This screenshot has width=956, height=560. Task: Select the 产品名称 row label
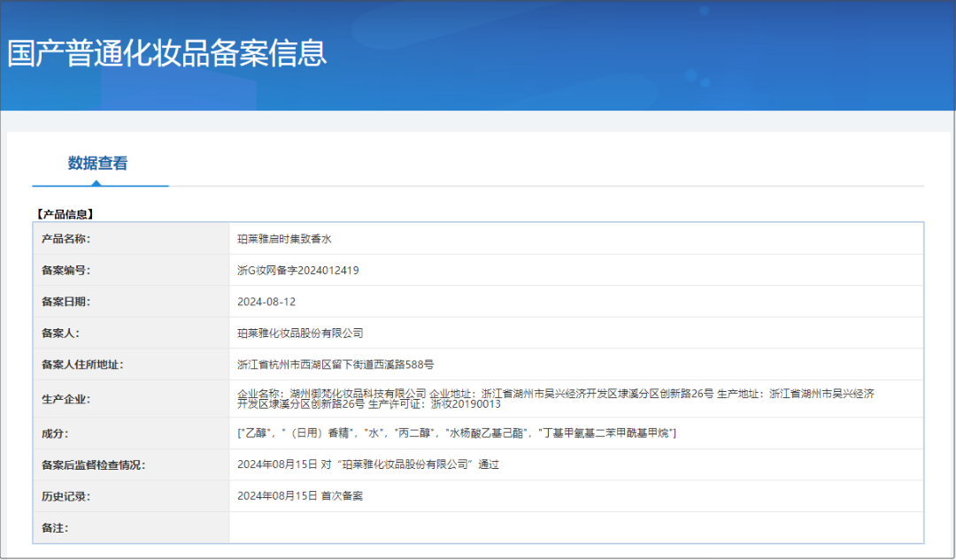click(x=66, y=239)
